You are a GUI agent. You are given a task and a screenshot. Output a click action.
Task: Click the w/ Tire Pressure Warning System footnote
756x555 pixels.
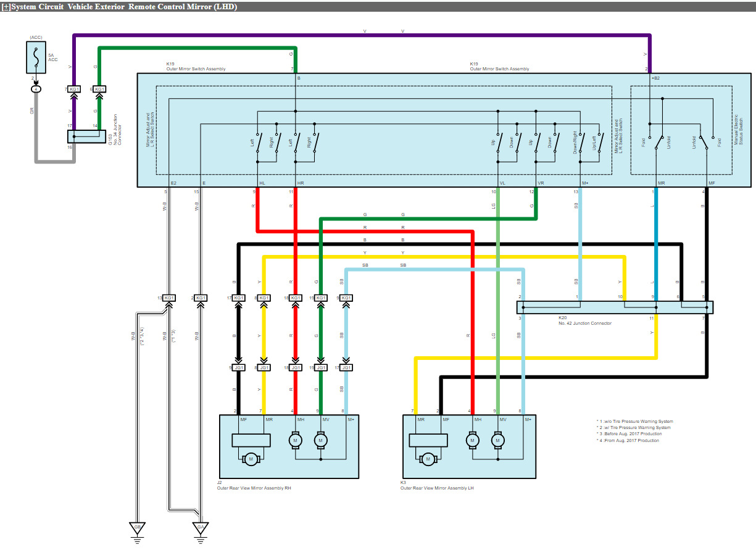635,427
